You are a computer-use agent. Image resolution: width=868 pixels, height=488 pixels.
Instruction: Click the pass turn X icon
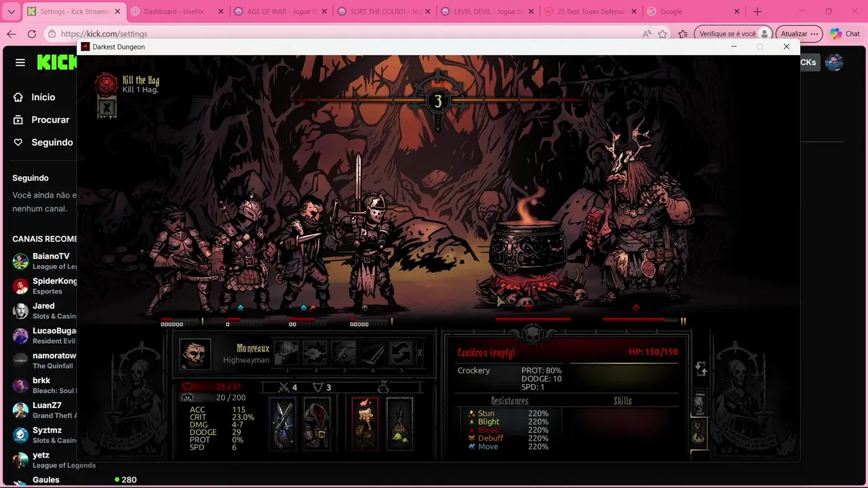tap(420, 352)
